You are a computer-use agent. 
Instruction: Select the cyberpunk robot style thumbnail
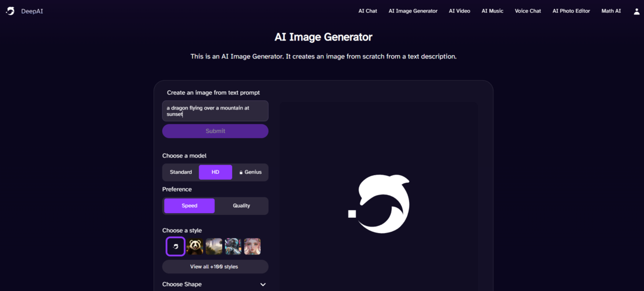tap(233, 247)
